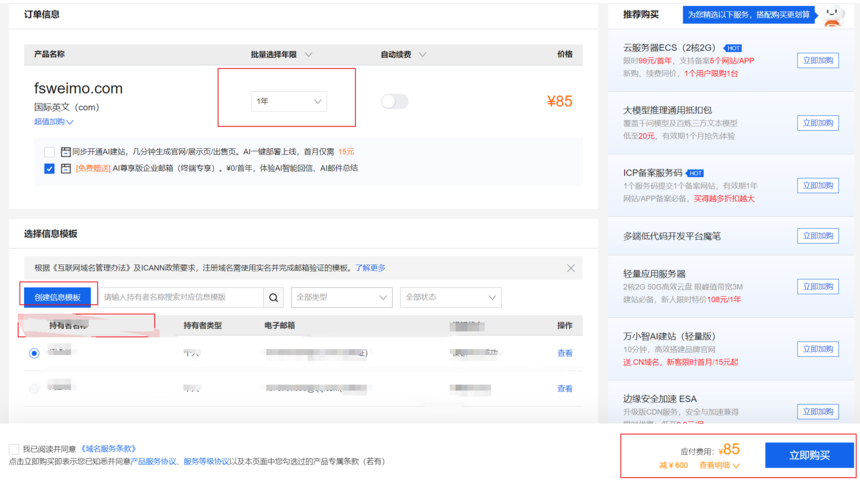Image resolution: width=860 pixels, height=481 pixels.
Task: Click 立即加购 for 万小智AI建站
Action: click(818, 349)
